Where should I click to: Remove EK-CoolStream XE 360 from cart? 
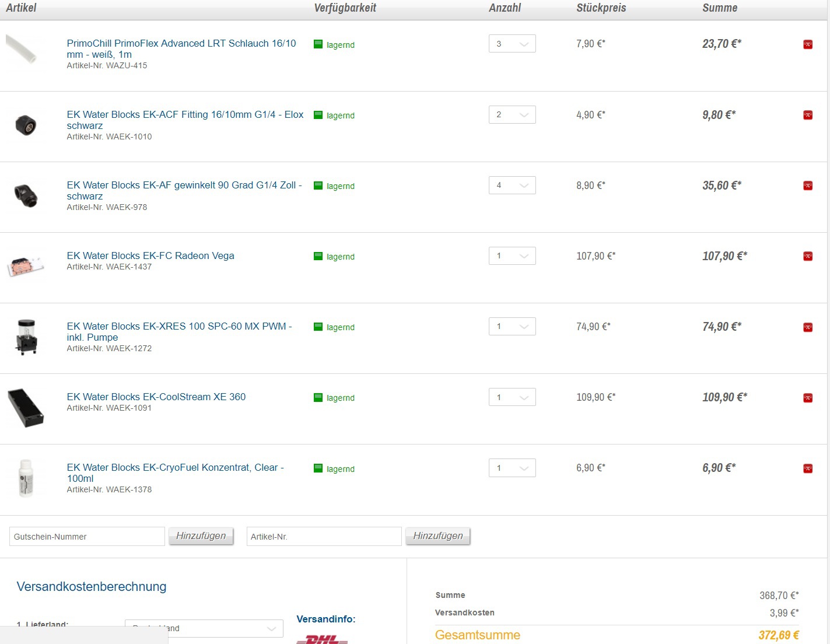808,398
